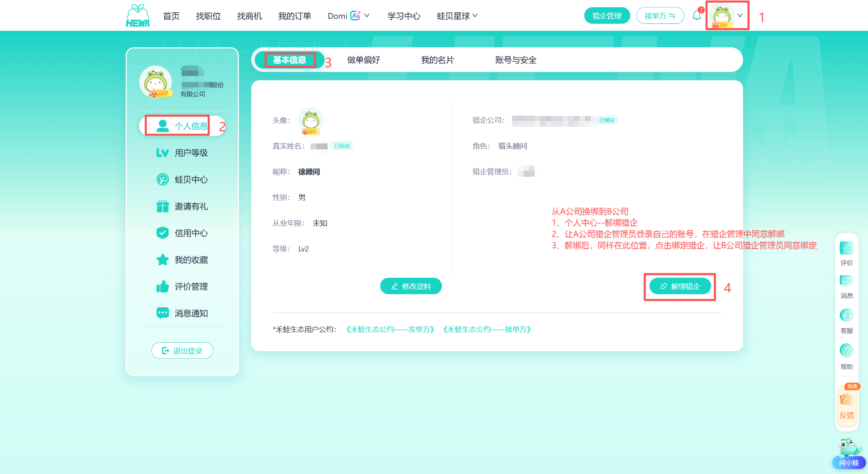Open the 评价 icon in right sidebar

coord(846,253)
